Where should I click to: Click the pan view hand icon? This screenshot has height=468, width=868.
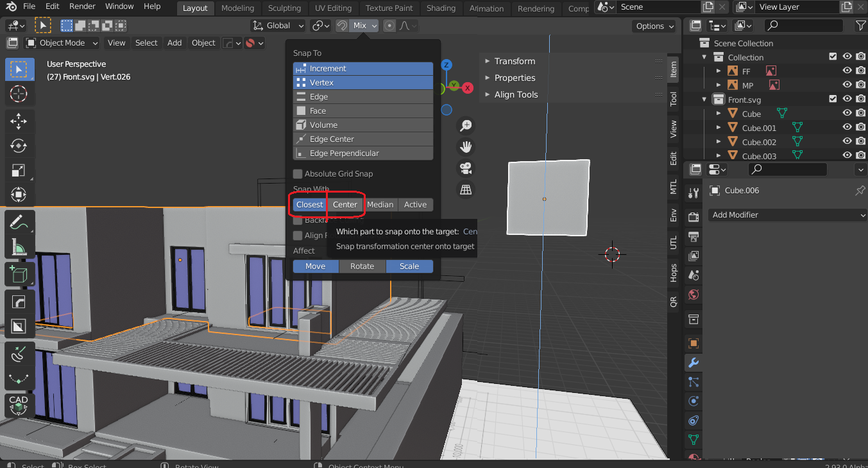point(466,147)
